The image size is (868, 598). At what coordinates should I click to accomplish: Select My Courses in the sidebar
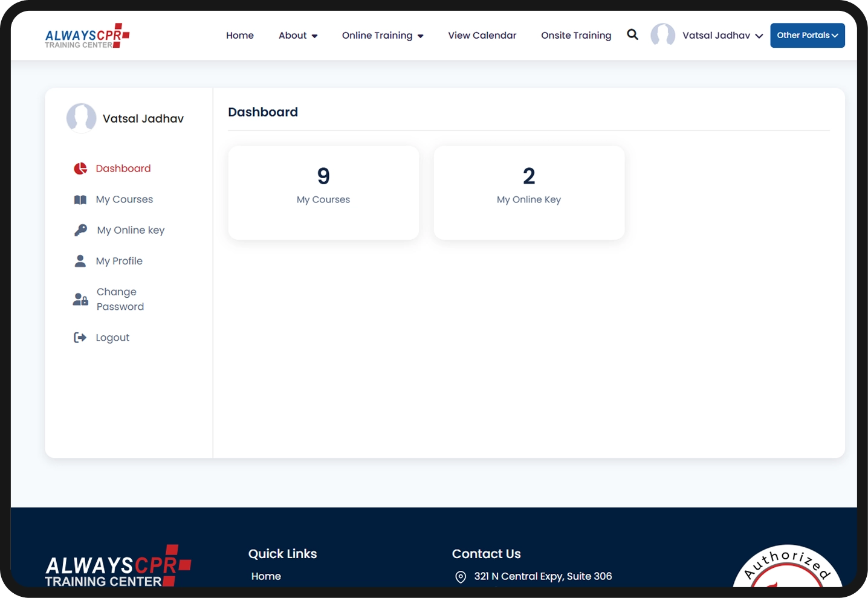pyautogui.click(x=125, y=199)
